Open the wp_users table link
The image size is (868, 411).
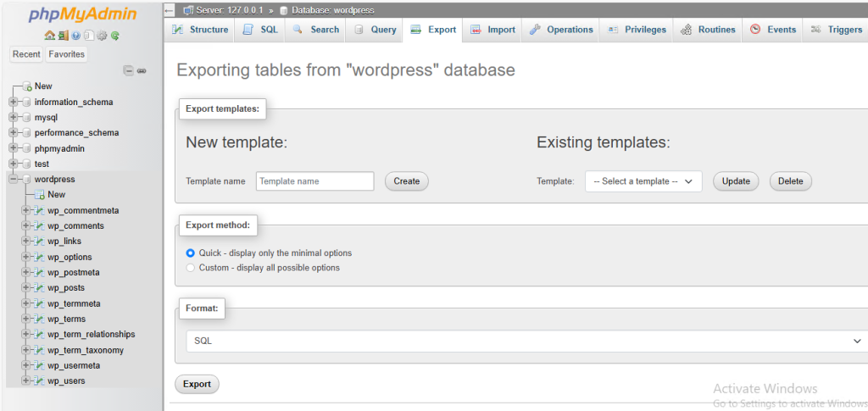(x=66, y=381)
